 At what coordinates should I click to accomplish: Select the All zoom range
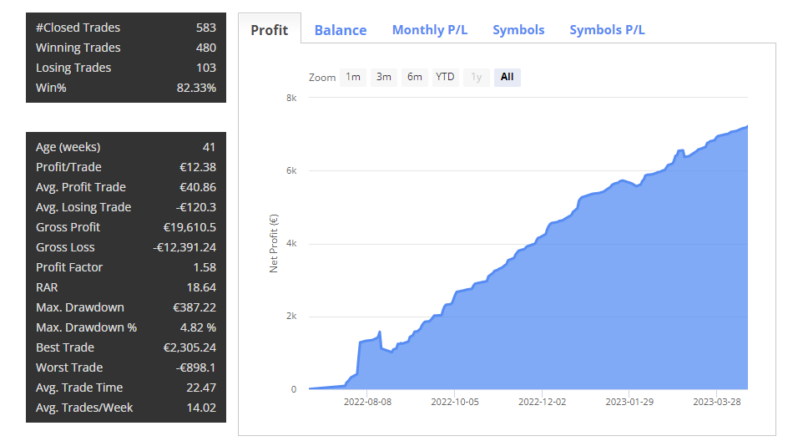pyautogui.click(x=507, y=77)
